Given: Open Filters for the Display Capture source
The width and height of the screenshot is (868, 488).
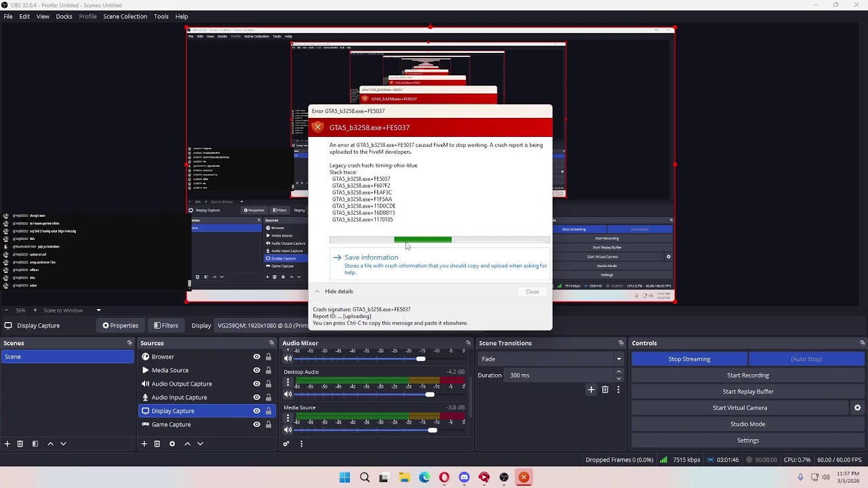Looking at the screenshot, I should pyautogui.click(x=165, y=325).
